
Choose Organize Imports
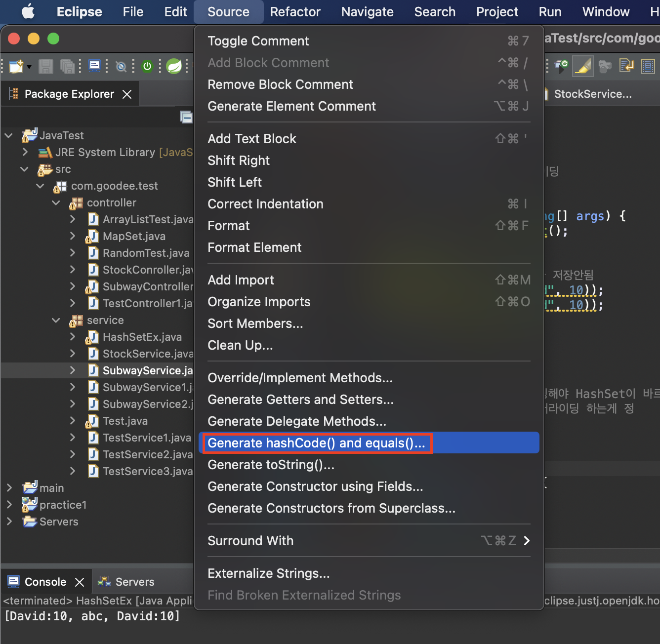[x=369, y=302]
